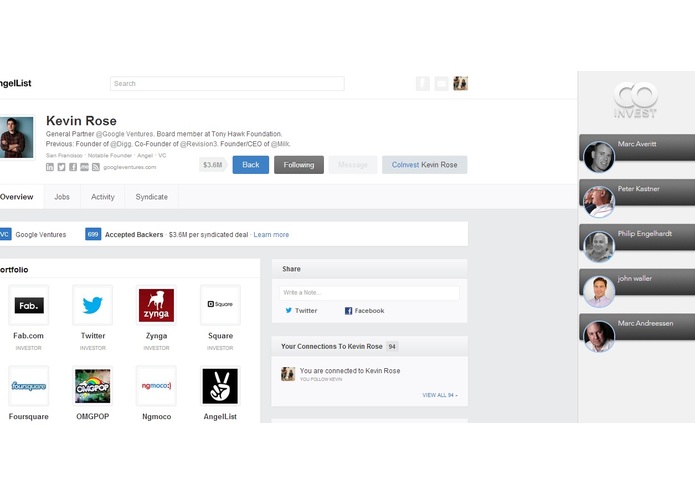Click the '@Digg' mention in bio
This screenshot has height=494, width=695.
pos(121,144)
